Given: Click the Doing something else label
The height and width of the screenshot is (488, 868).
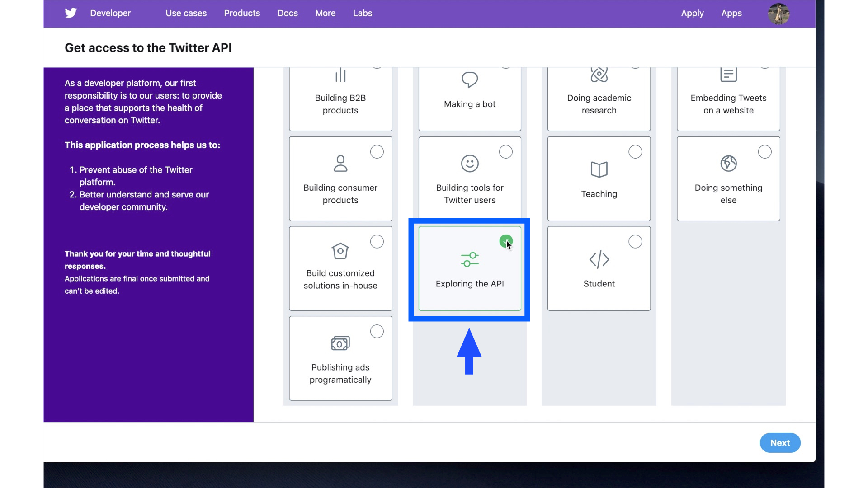Looking at the screenshot, I should tap(728, 194).
